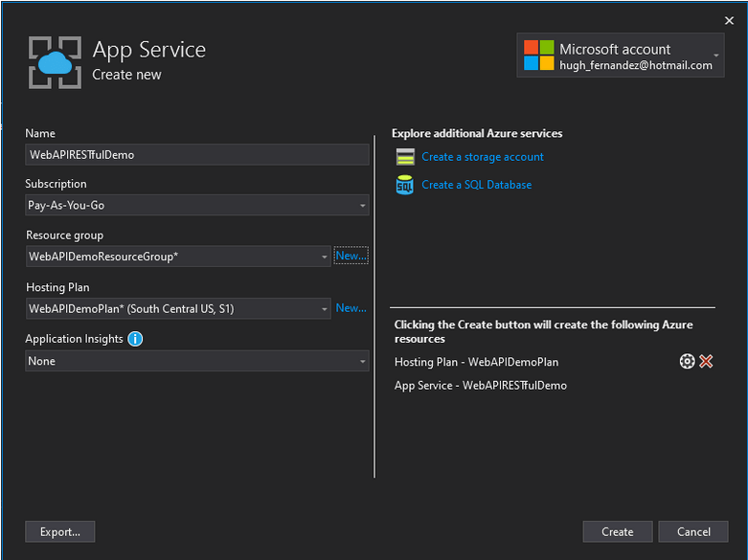The image size is (748, 560).
Task: Click the storage account icon
Action: 405,157
